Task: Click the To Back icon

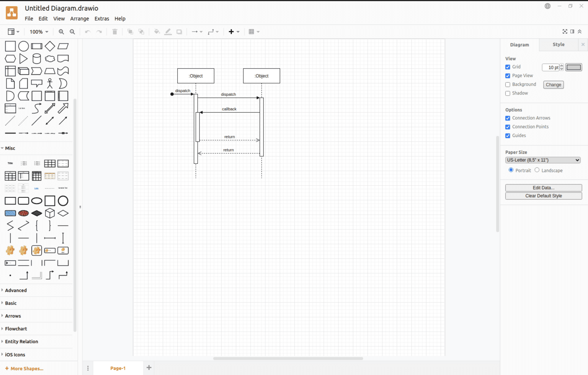Action: click(x=141, y=31)
